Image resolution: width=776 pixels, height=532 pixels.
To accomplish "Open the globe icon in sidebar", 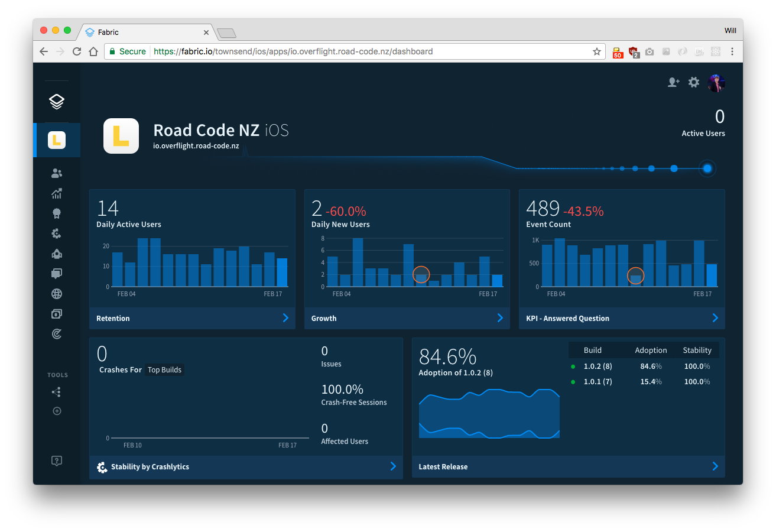I will click(57, 294).
